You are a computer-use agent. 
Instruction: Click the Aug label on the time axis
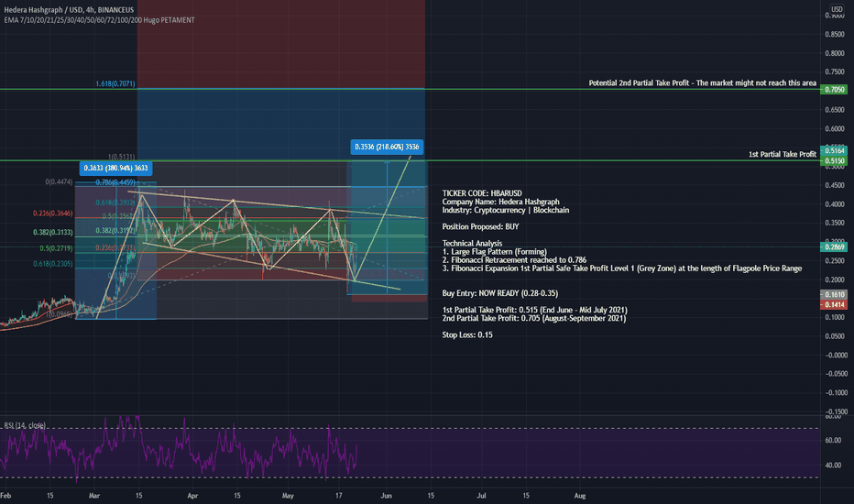[x=580, y=496]
